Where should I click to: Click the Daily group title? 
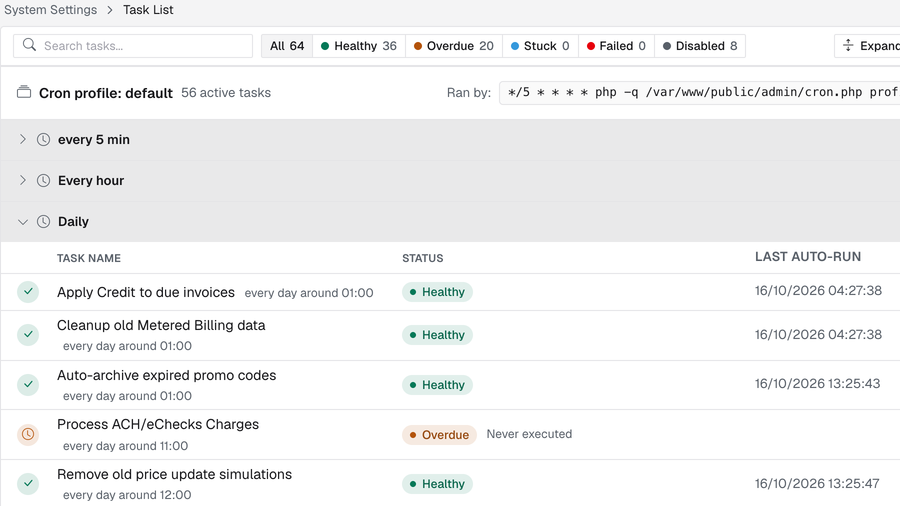tap(73, 221)
